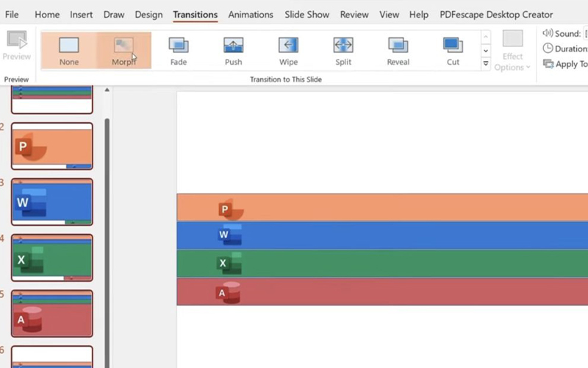Viewport: 588px width, 368px height.
Task: Switch to the Animations tab
Action: [x=251, y=15]
